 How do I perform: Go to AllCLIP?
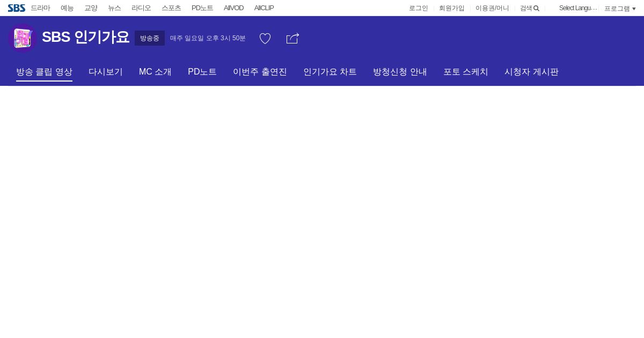click(264, 8)
